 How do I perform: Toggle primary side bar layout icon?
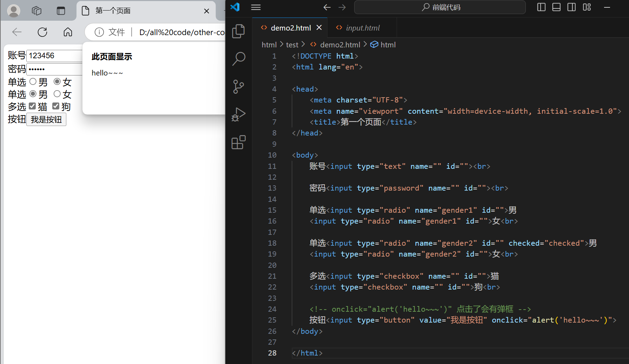coord(541,7)
